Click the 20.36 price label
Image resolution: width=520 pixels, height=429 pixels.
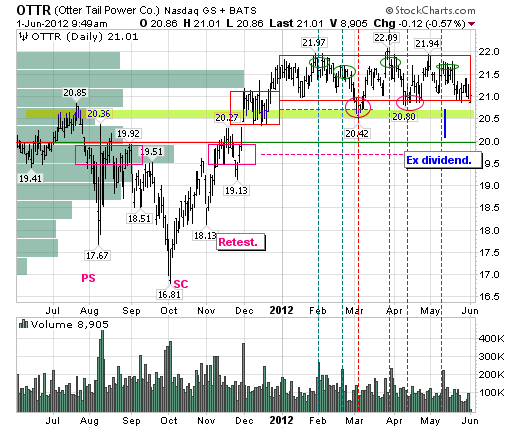pyautogui.click(x=99, y=114)
